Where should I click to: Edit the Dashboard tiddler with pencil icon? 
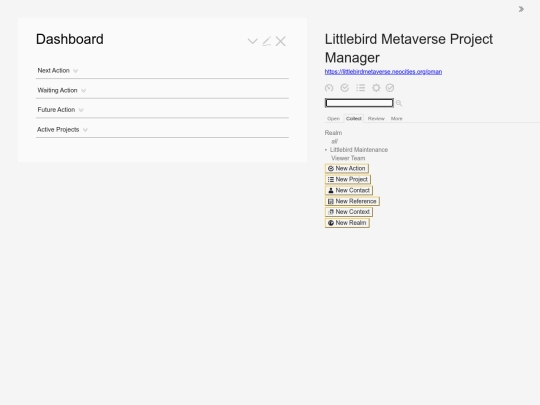(x=267, y=41)
